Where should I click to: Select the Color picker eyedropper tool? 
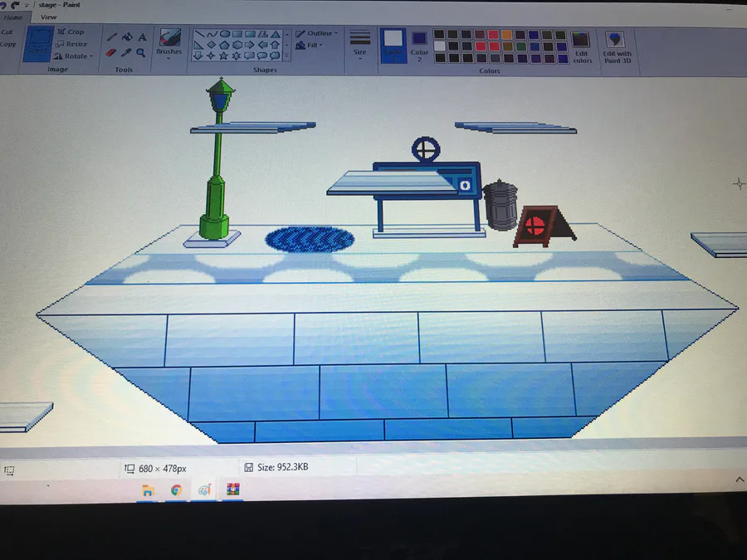pyautogui.click(x=126, y=52)
